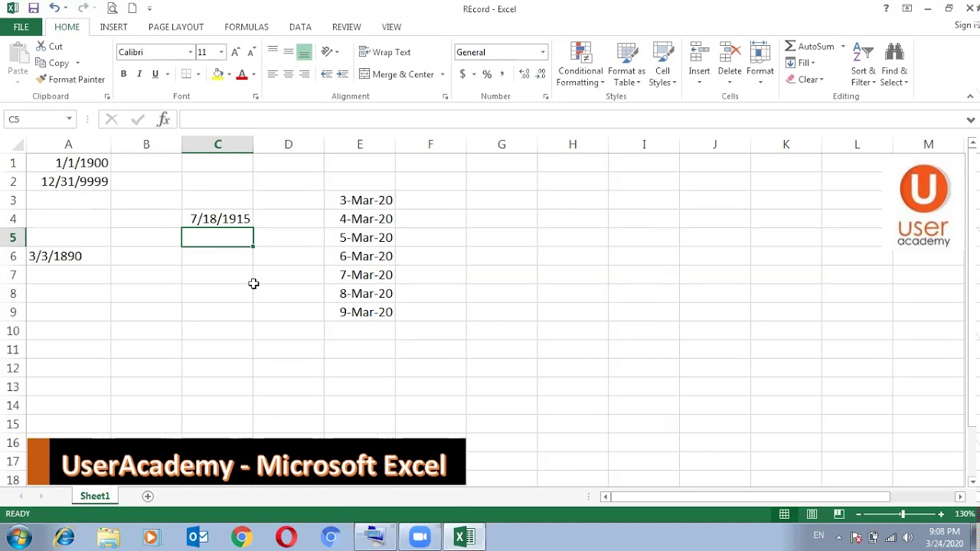Open the Calibri font name dropdown

[x=191, y=52]
